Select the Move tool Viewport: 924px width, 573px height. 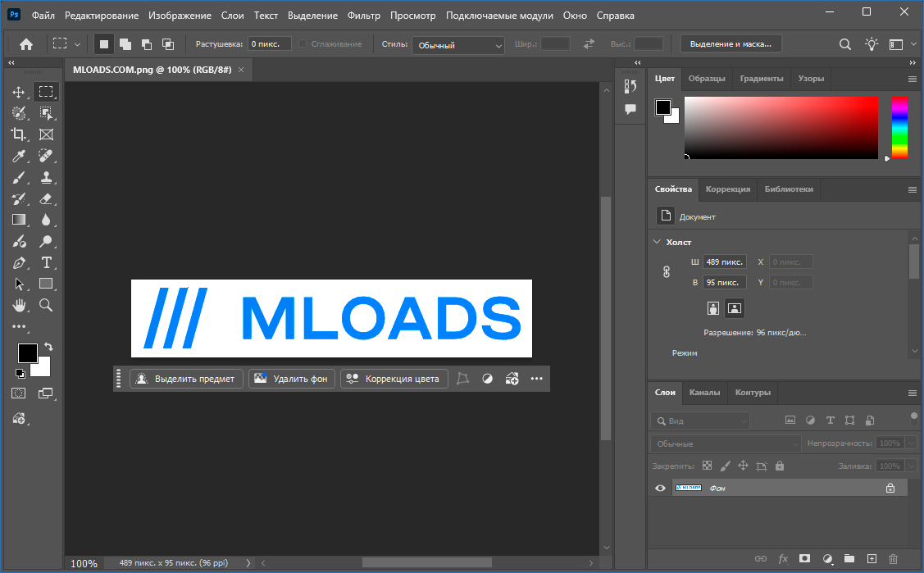coord(19,92)
